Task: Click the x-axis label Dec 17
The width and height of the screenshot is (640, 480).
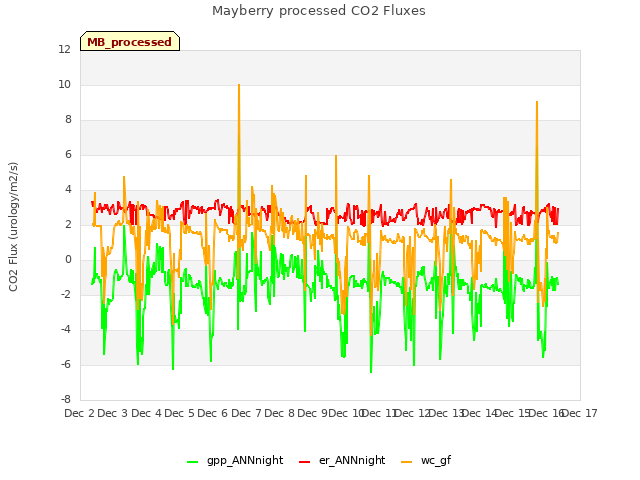Action: pyautogui.click(x=580, y=413)
